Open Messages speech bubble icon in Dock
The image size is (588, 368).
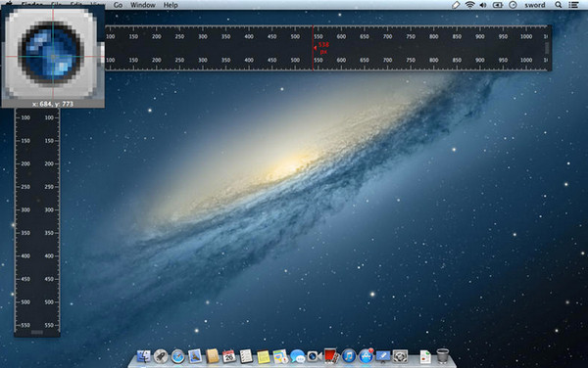click(x=297, y=356)
